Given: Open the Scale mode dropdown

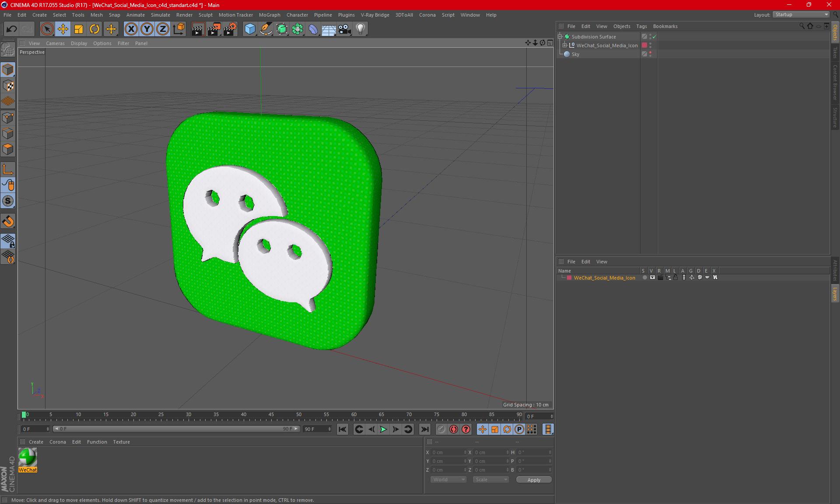Looking at the screenshot, I should 491,479.
